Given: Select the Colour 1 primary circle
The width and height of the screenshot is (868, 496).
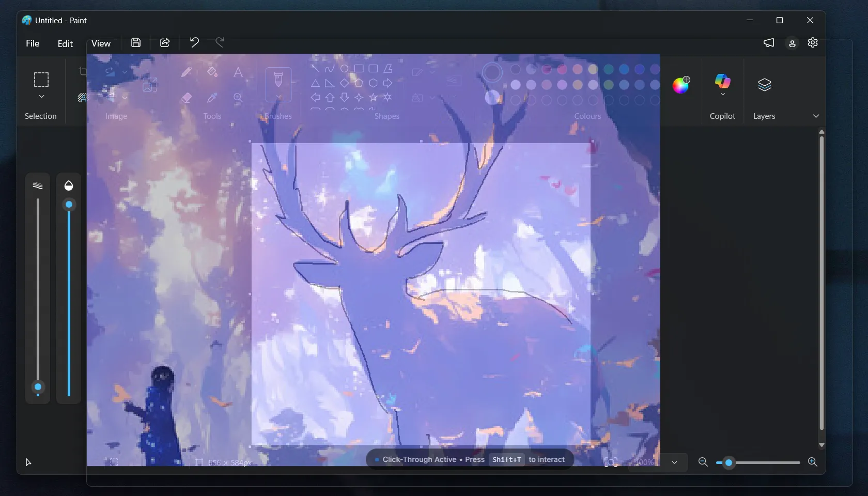Looking at the screenshot, I should click(492, 72).
